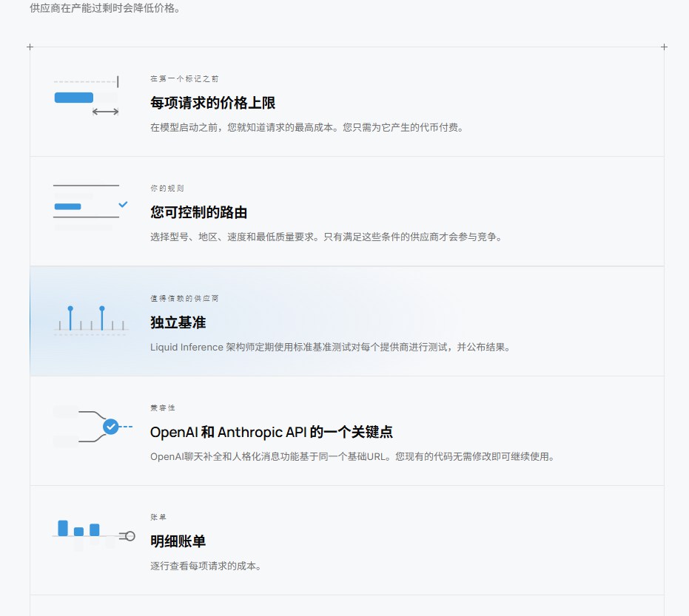Click the small label above the OpenAI heading

tap(163, 408)
